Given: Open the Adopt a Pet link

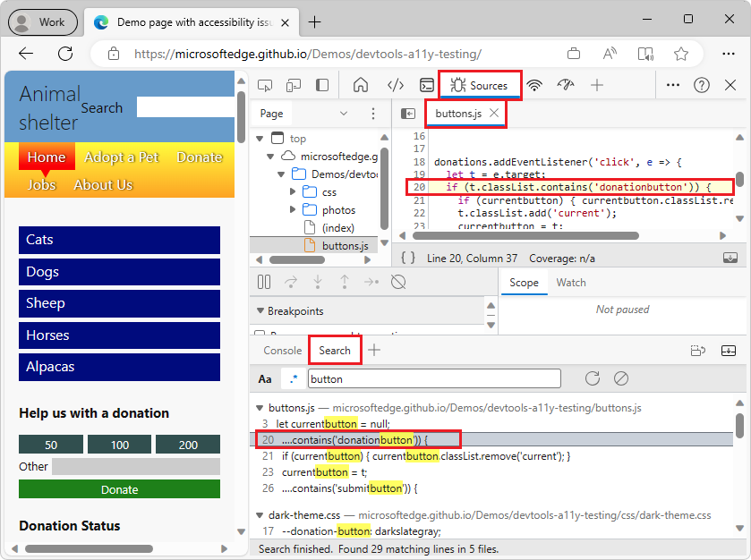Looking at the screenshot, I should (x=122, y=157).
